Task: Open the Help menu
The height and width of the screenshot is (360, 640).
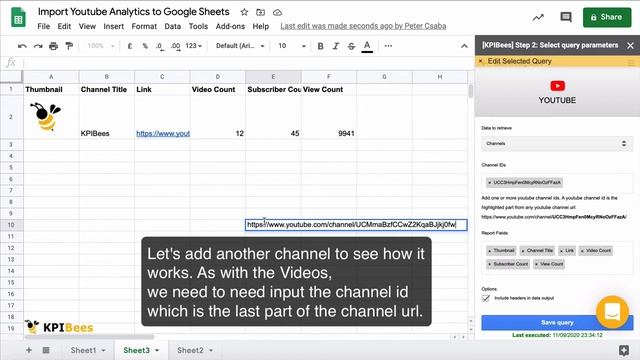Action: point(260,26)
